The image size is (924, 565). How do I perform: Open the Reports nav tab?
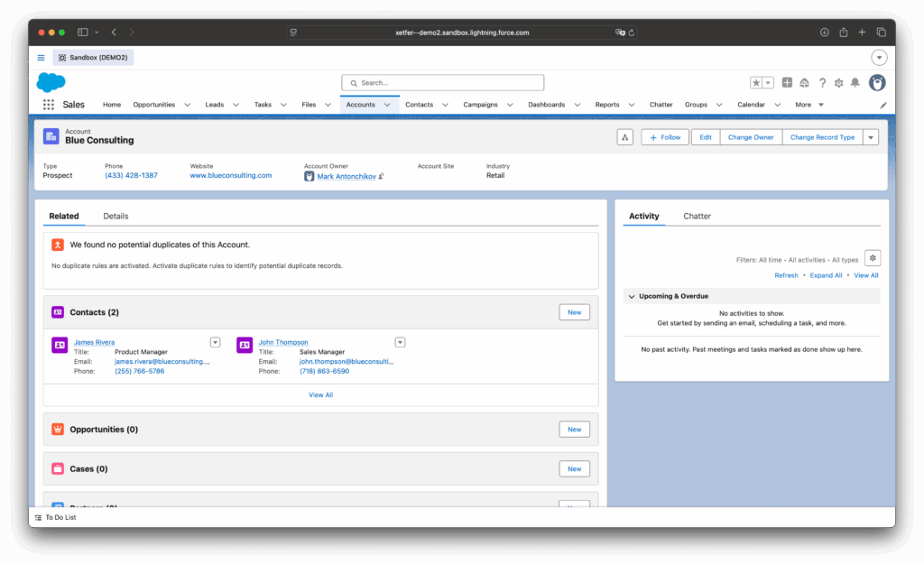pyautogui.click(x=607, y=105)
